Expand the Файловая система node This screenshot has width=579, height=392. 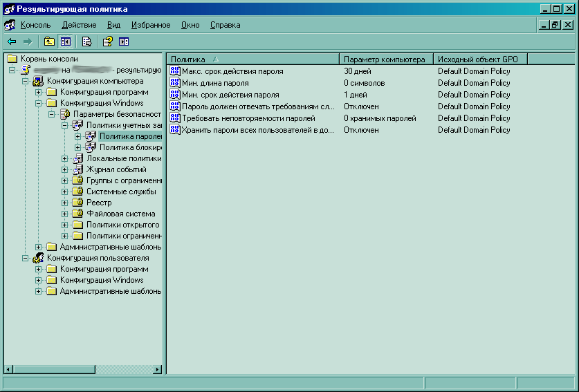click(x=64, y=214)
